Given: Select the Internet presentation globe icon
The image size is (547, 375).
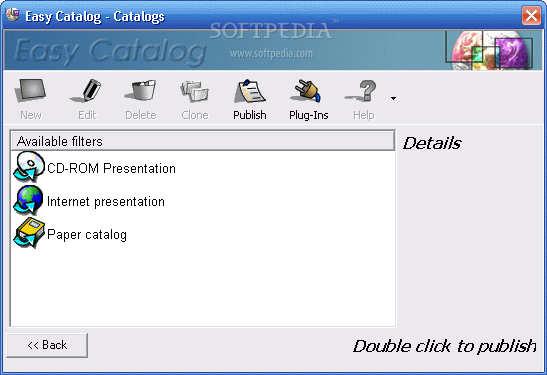Looking at the screenshot, I should click(x=28, y=200).
